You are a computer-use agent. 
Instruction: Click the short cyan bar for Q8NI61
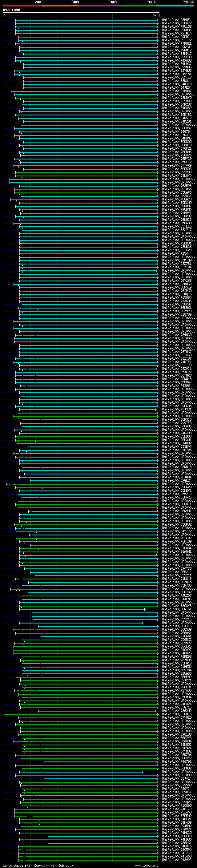click(82, 610)
